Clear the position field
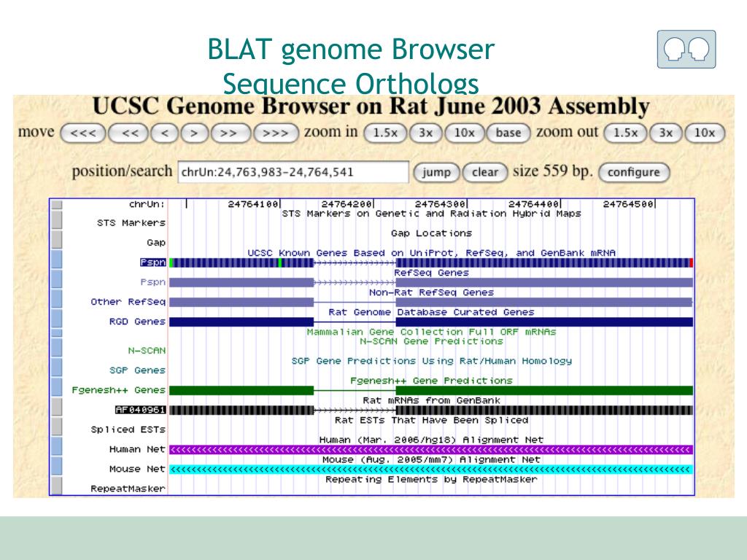This screenshot has width=747, height=560. tap(485, 172)
